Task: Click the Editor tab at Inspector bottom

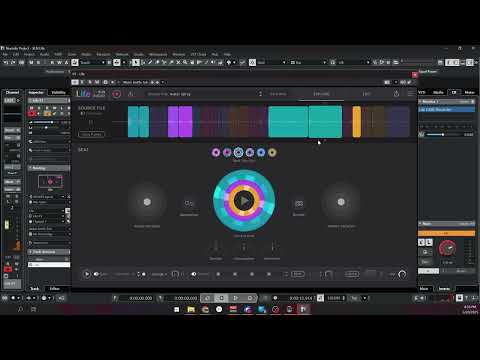Action: click(x=54, y=289)
